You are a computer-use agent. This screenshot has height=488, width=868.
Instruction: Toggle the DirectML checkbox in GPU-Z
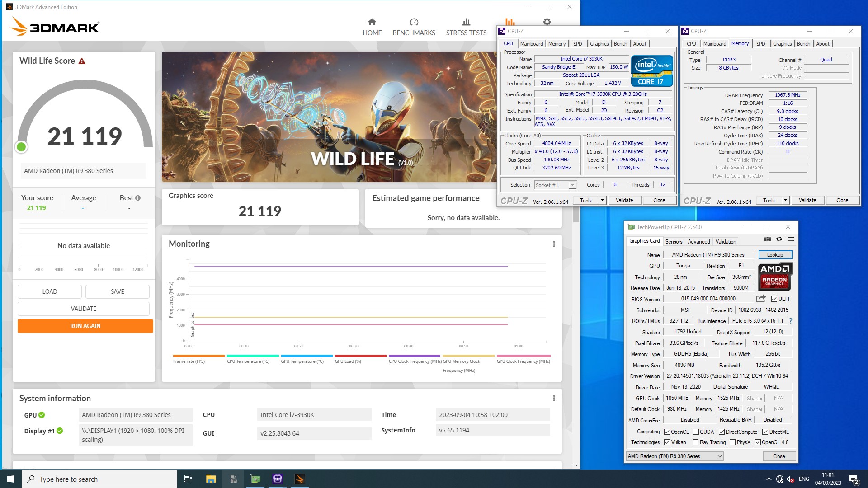pyautogui.click(x=765, y=432)
